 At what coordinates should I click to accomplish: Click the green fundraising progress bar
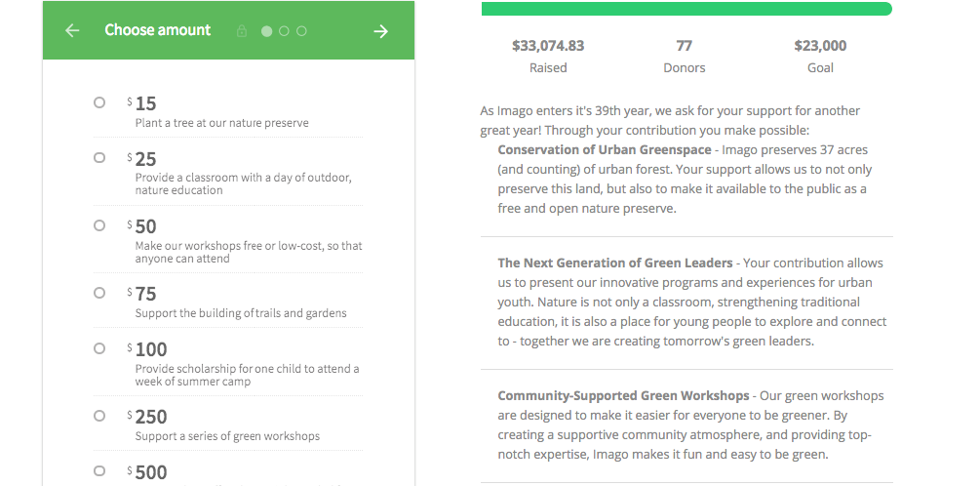[x=686, y=9]
